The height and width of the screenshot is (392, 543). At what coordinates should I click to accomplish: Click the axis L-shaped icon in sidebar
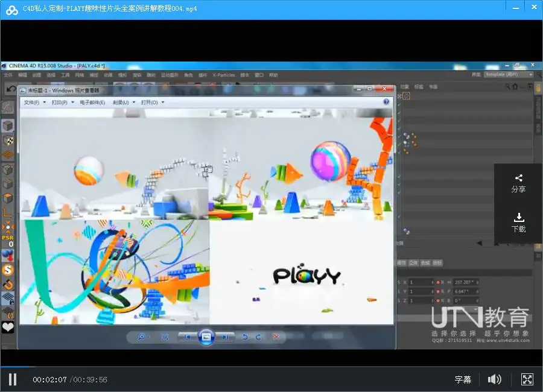(8, 212)
